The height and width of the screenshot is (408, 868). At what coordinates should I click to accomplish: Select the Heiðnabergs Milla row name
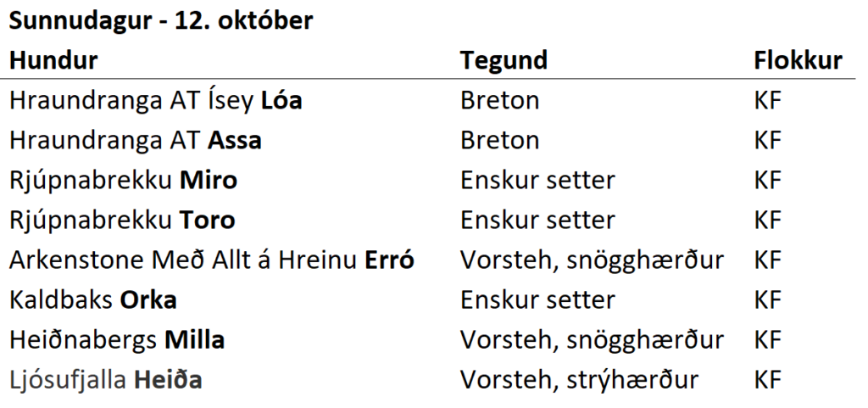tap(117, 340)
